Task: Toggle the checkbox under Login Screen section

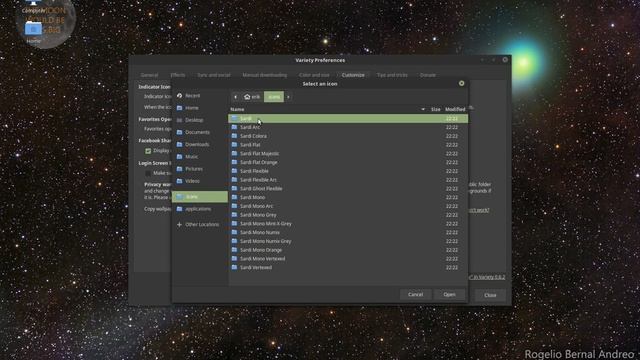Action: tap(148, 173)
